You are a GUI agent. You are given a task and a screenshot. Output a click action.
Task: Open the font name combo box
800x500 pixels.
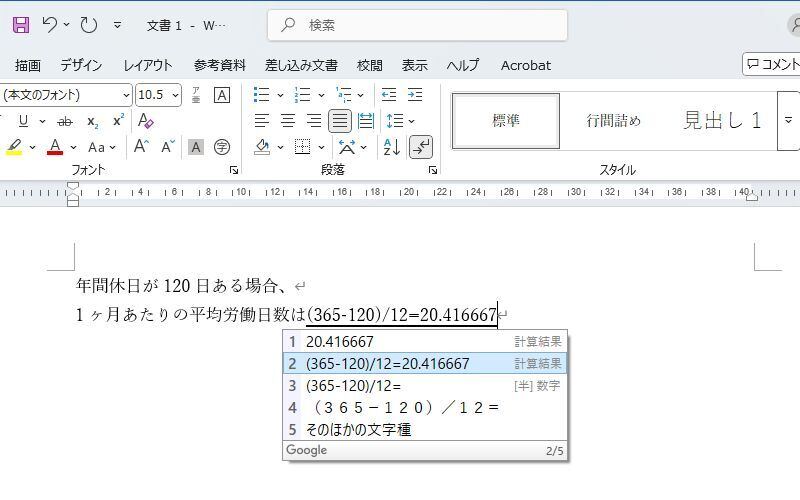click(x=65, y=95)
